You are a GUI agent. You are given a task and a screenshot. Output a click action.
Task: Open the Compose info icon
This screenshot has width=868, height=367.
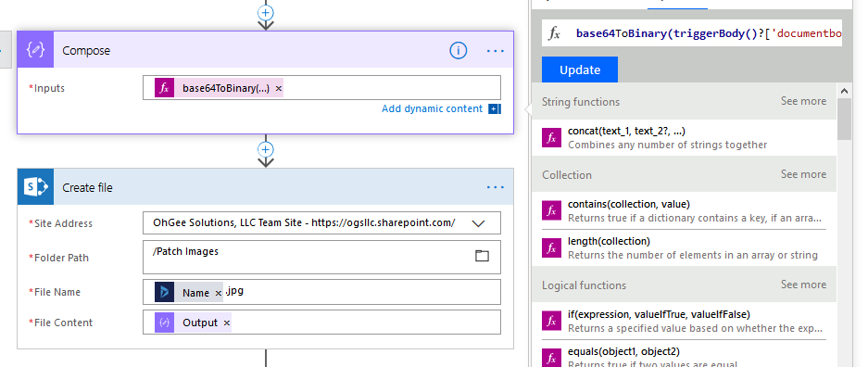coord(458,50)
